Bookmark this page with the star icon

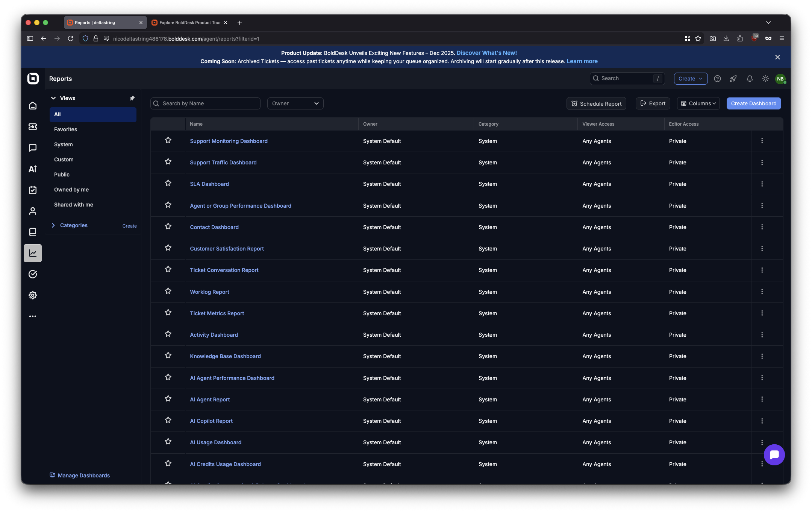coord(698,38)
